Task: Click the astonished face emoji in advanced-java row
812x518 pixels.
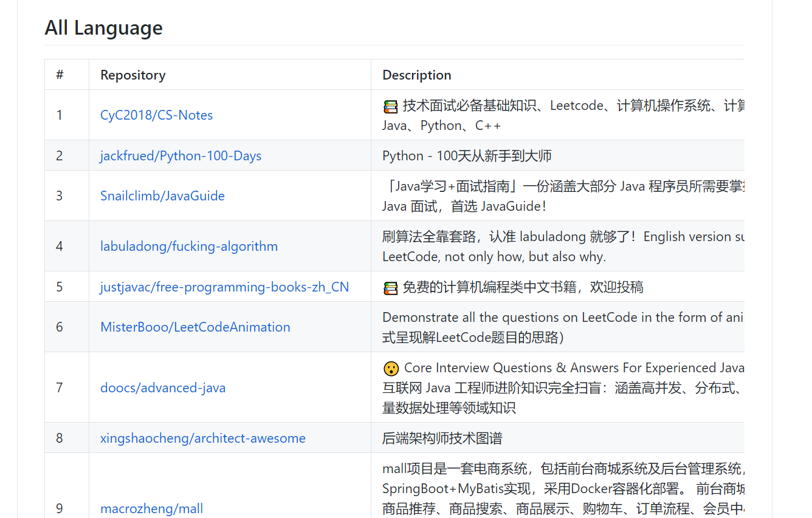Action: coord(391,368)
